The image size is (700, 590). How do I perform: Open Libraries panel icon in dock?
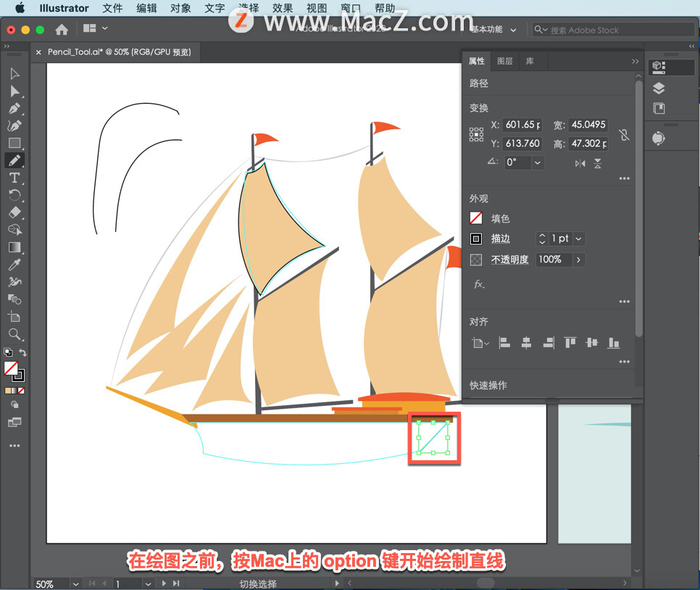point(659,108)
